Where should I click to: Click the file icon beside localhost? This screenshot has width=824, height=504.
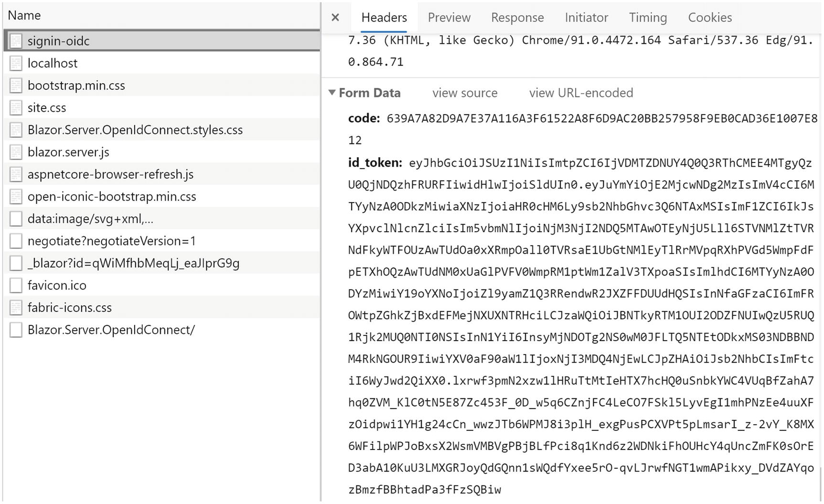[16, 63]
